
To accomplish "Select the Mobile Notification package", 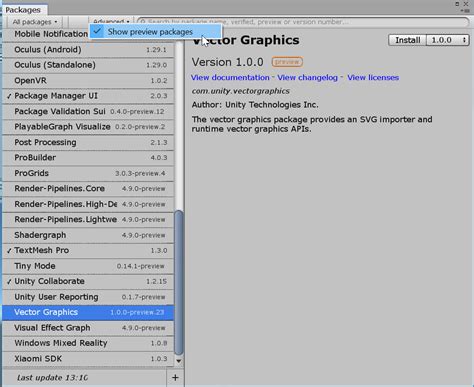I will [46, 34].
